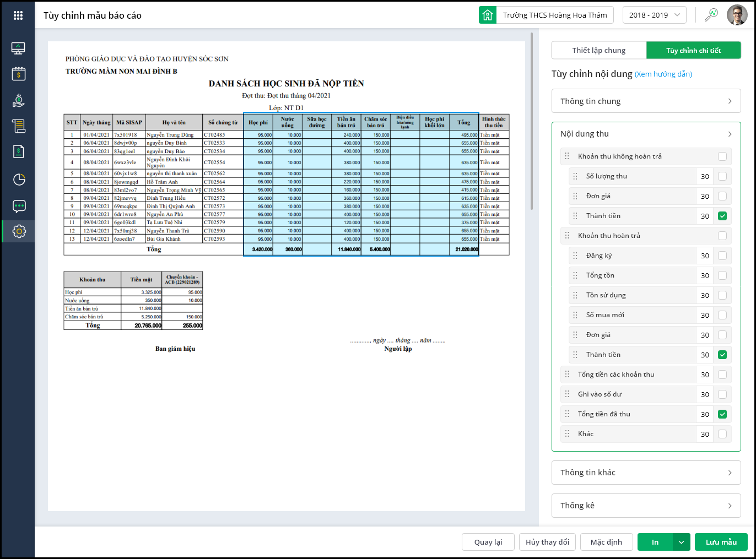This screenshot has height=559, width=756.
Task: Click the magnifier analytics icon in header
Action: tap(711, 15)
